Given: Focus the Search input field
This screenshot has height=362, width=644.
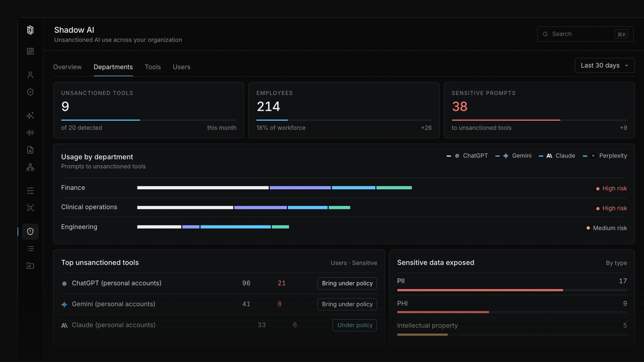Looking at the screenshot, I should tap(585, 34).
